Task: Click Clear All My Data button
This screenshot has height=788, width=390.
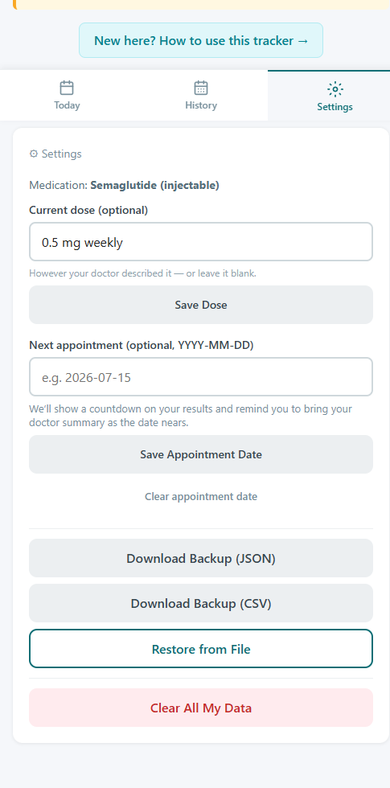Action: (201, 708)
